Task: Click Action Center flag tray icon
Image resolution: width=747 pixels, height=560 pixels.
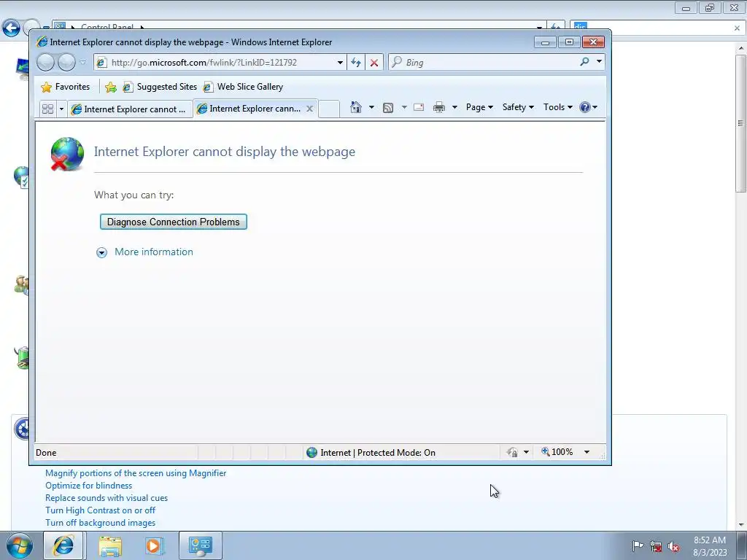Action: tap(638, 545)
